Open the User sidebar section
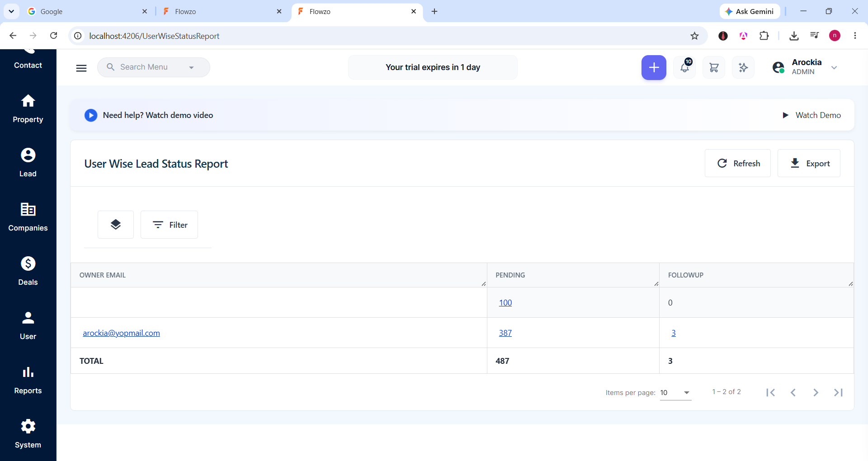Image resolution: width=868 pixels, height=461 pixels. coord(28,326)
